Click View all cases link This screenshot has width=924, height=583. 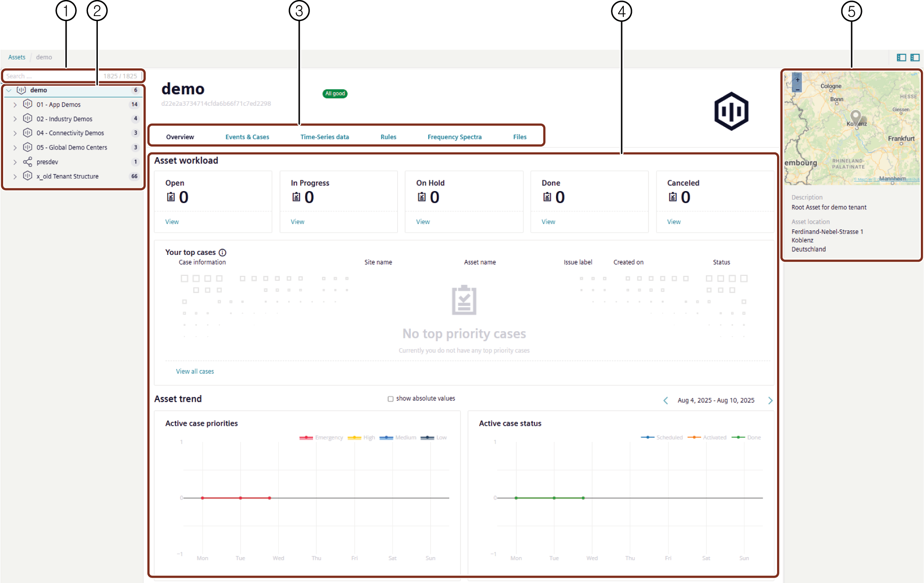pyautogui.click(x=195, y=371)
